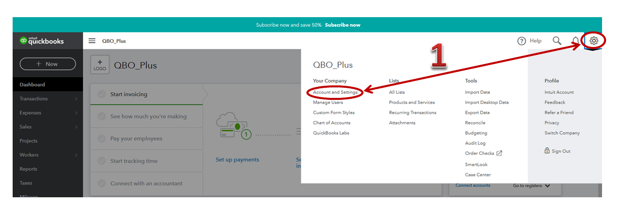This screenshot has height=222, width=644.
Task: Click the add LOGO placeholder
Action: [x=100, y=65]
